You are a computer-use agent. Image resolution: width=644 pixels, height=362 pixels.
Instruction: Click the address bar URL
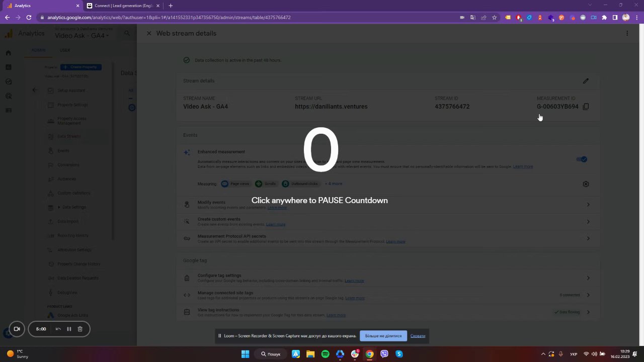tap(169, 18)
